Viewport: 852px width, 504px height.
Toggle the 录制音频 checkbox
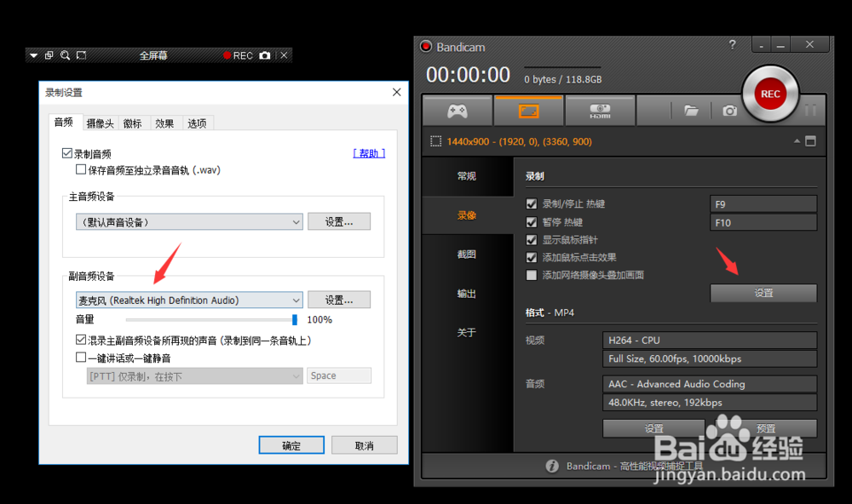point(67,154)
